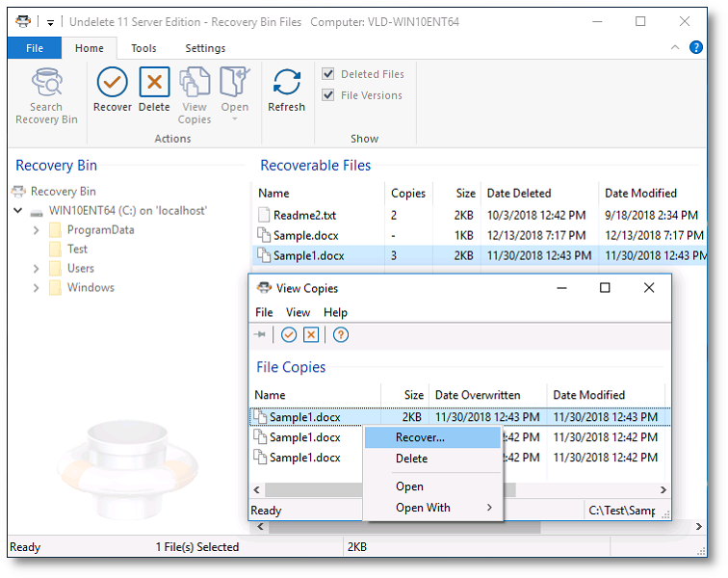Open the dropdown arrow under Open button

click(x=234, y=118)
